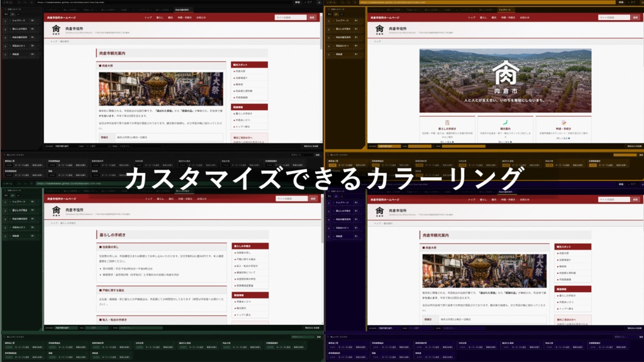Click the festival mikoshi photo in the purple window
Image resolution: width=644 pixels, height=362 pixels.
point(484,271)
